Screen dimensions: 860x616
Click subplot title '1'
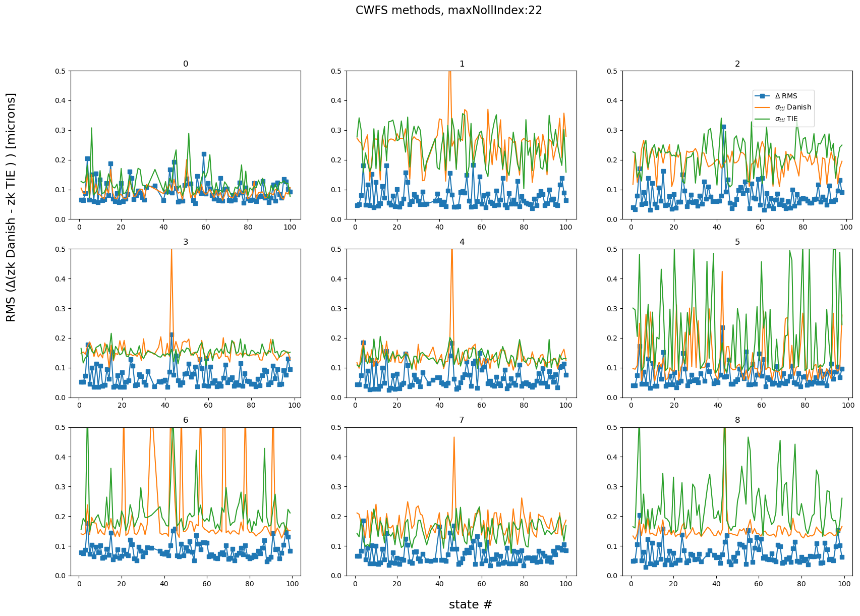(x=462, y=64)
